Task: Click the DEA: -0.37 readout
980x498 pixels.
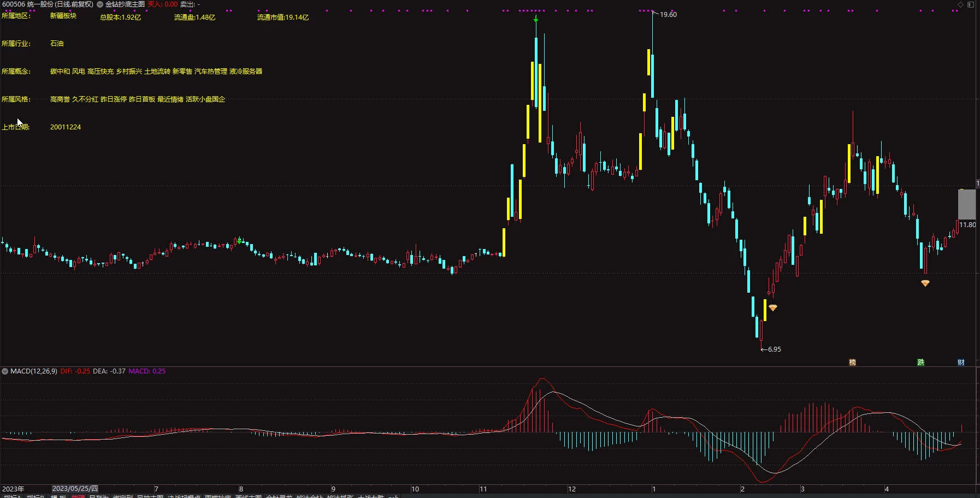Action: (109, 371)
